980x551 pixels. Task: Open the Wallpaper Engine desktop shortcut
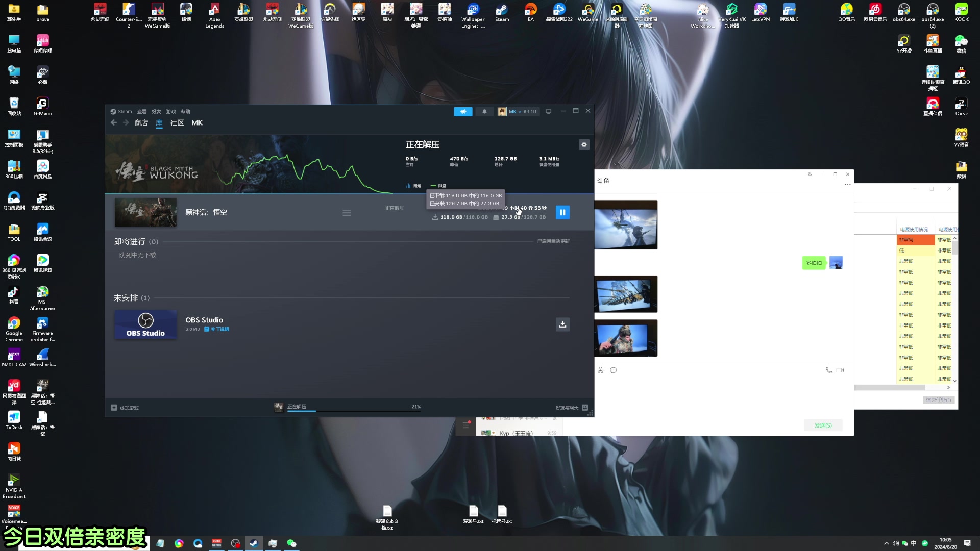tap(473, 15)
